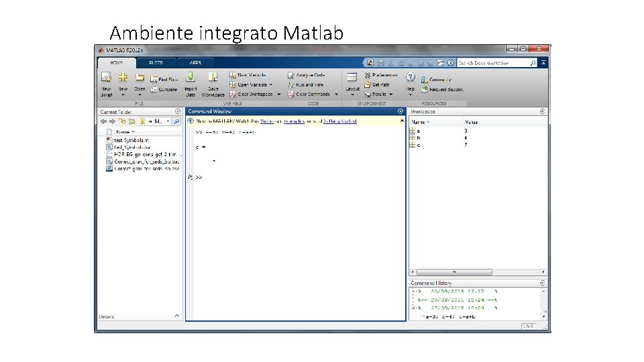The image size is (644, 362).
Task: Select file test_Symbols.m
Action: (x=131, y=140)
